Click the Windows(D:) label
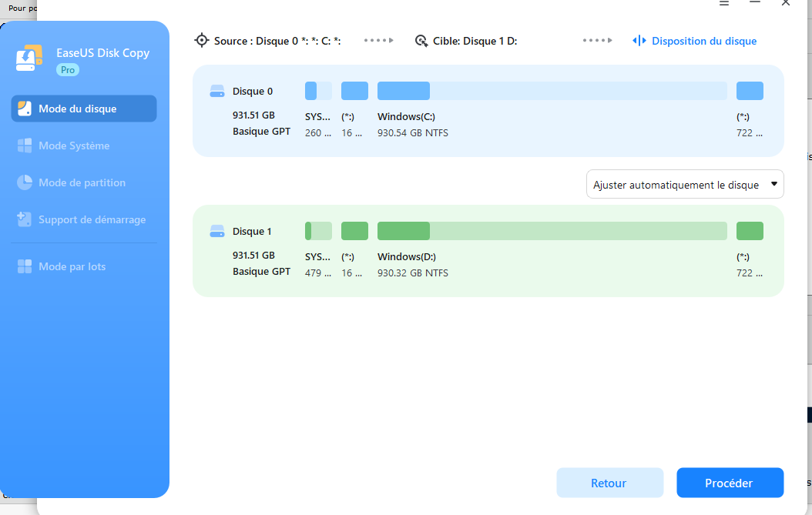Image resolution: width=812 pixels, height=515 pixels. coord(407,256)
